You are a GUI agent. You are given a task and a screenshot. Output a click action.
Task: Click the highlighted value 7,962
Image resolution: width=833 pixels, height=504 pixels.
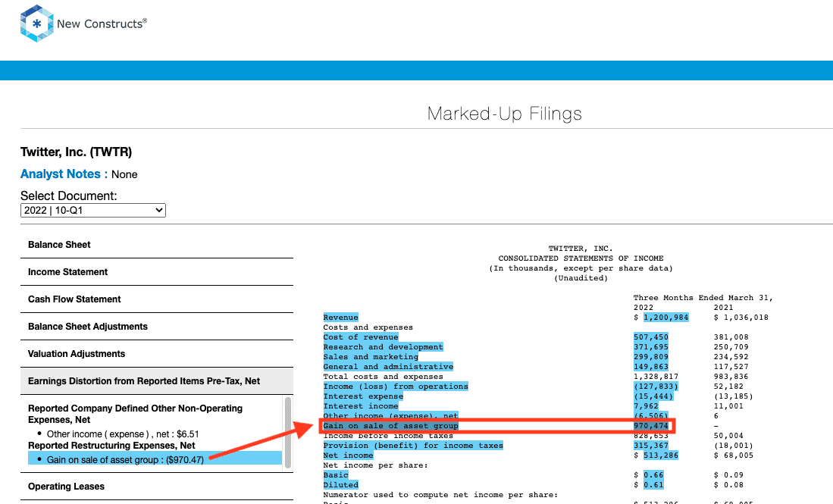click(x=646, y=405)
